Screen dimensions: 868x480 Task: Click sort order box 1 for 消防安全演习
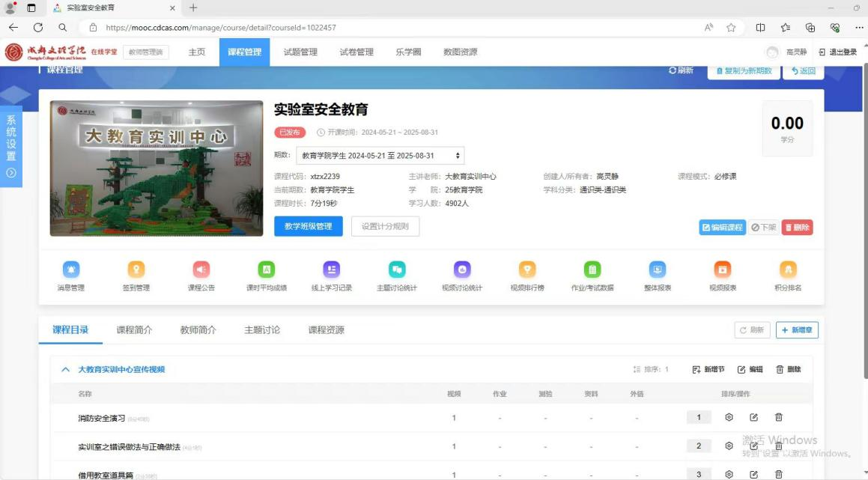pyautogui.click(x=699, y=417)
